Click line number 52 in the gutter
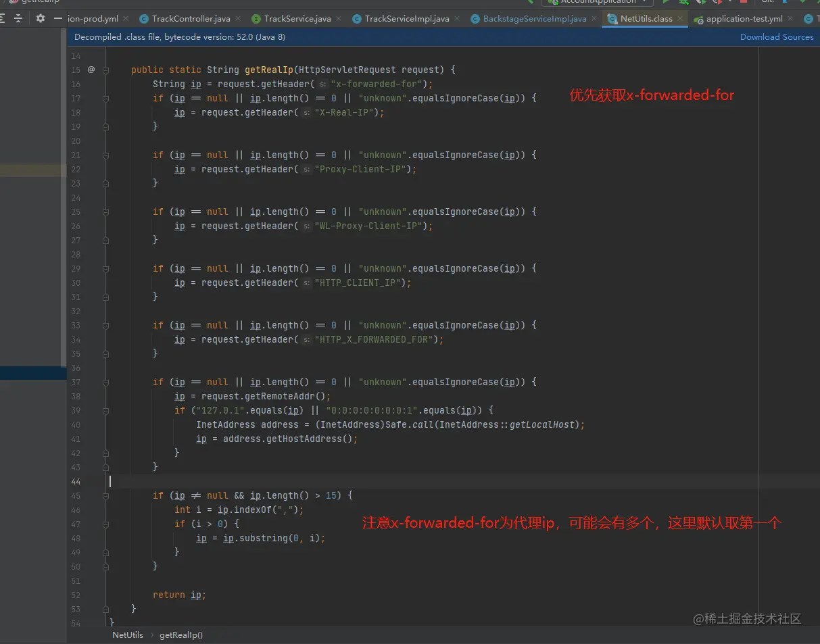This screenshot has width=820, height=644. (x=76, y=595)
